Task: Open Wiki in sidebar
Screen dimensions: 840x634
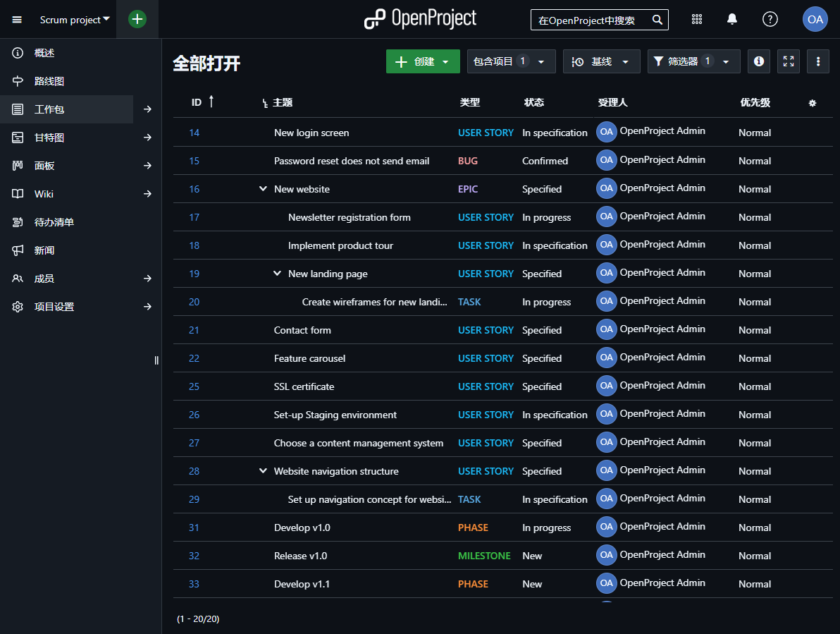Action: 44,194
